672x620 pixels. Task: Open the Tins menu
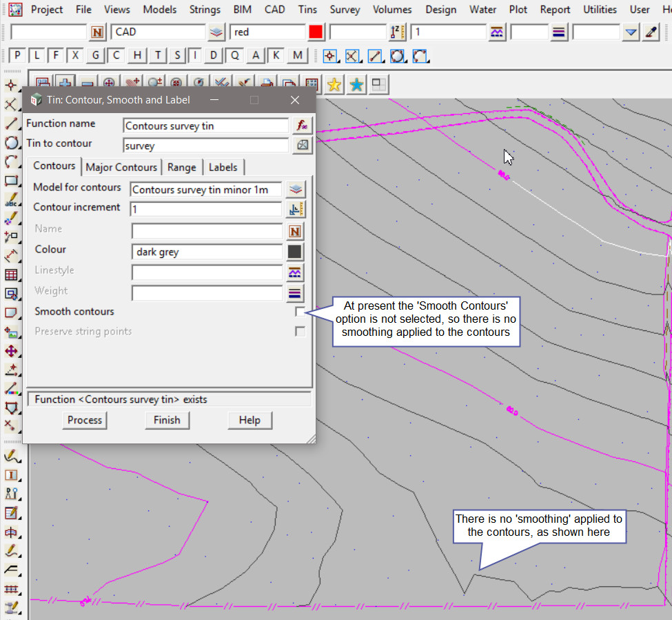point(307,10)
